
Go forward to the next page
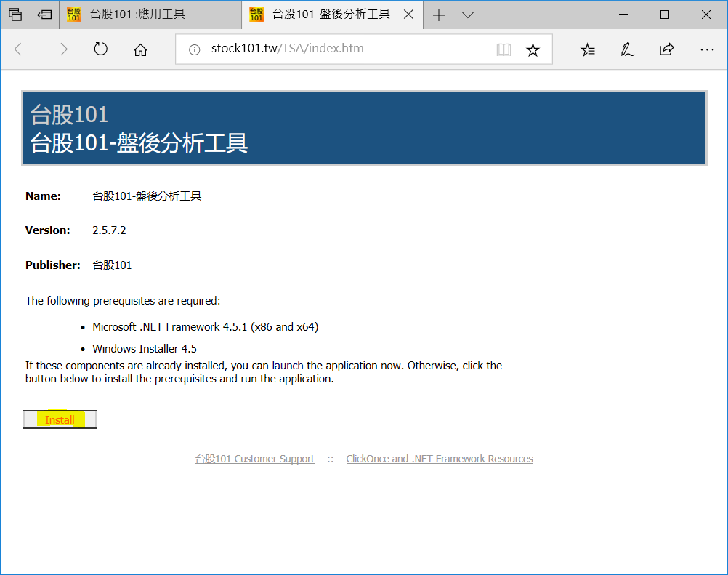[x=60, y=49]
